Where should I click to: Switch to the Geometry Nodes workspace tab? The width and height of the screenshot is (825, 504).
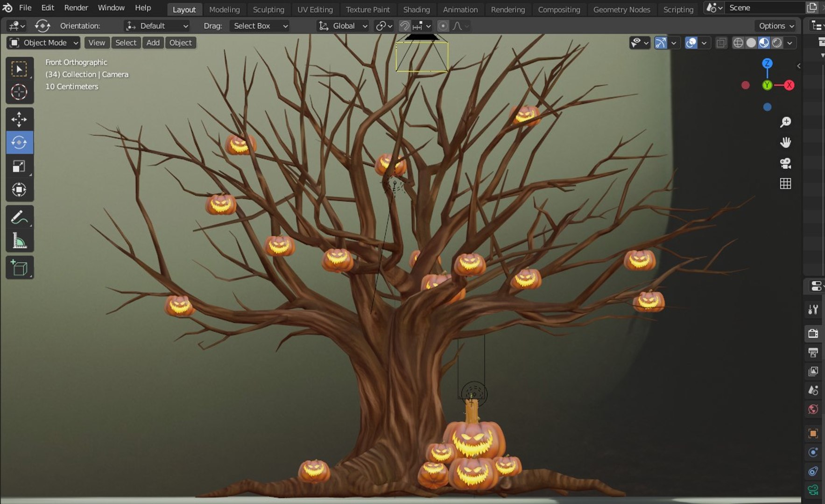621,9
